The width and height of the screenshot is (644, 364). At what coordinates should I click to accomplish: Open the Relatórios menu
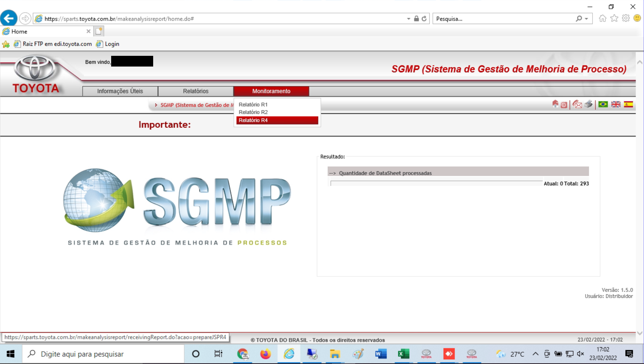[196, 91]
